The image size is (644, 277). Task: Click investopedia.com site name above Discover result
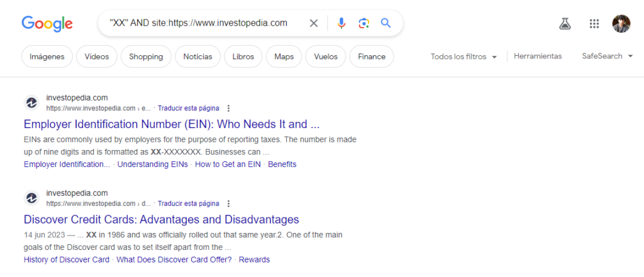[77, 193]
